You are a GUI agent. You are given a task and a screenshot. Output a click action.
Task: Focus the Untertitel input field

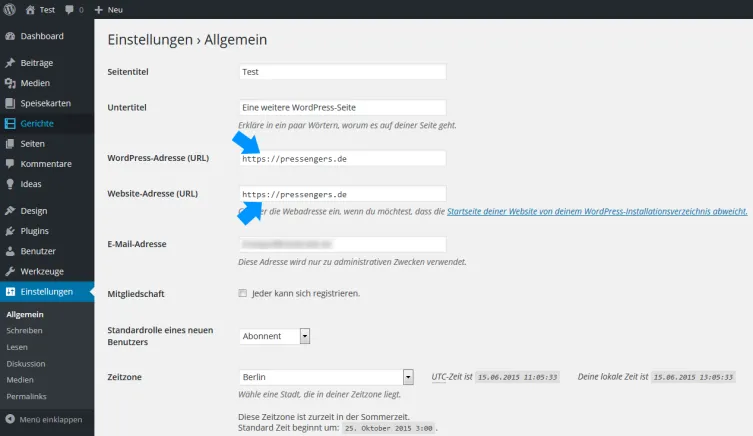342,107
